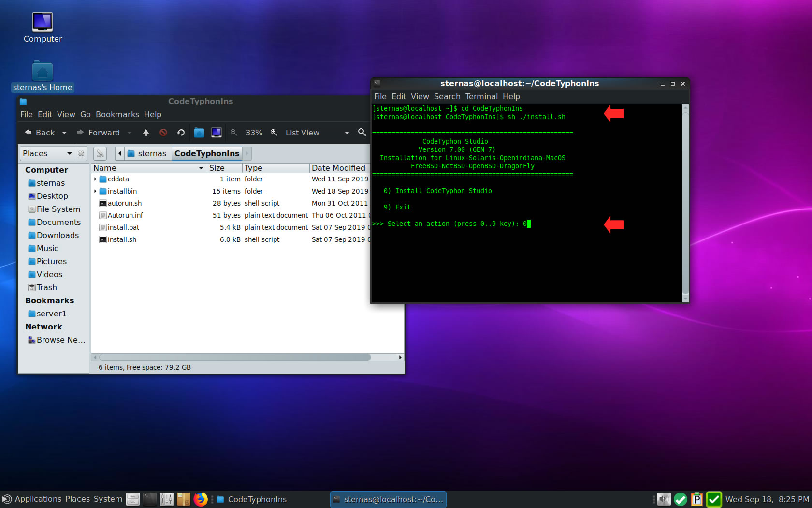Screen dimensions: 812x508
Task: Select the autorun.sh file icon
Action: [103, 203]
